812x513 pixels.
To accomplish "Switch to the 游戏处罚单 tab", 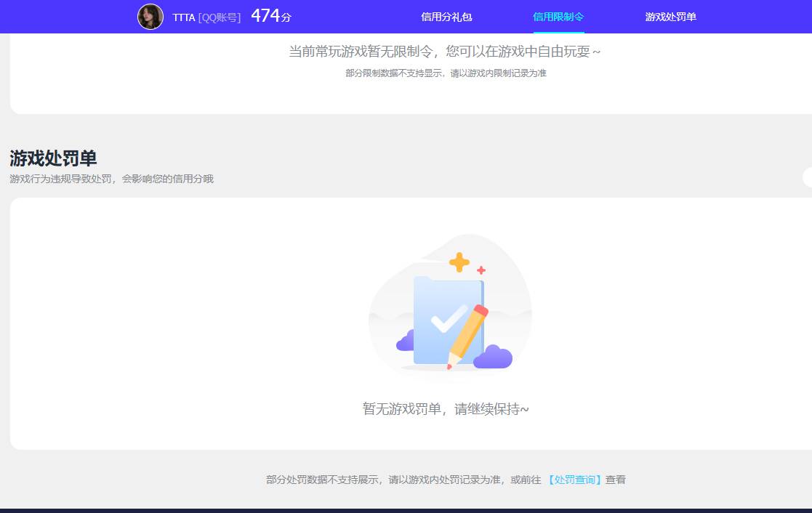I will [x=670, y=17].
